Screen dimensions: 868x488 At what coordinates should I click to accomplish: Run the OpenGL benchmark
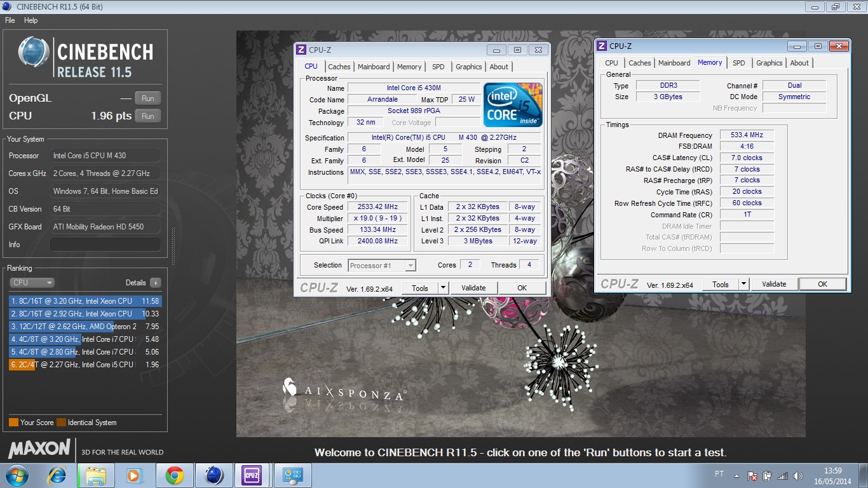[x=147, y=98]
